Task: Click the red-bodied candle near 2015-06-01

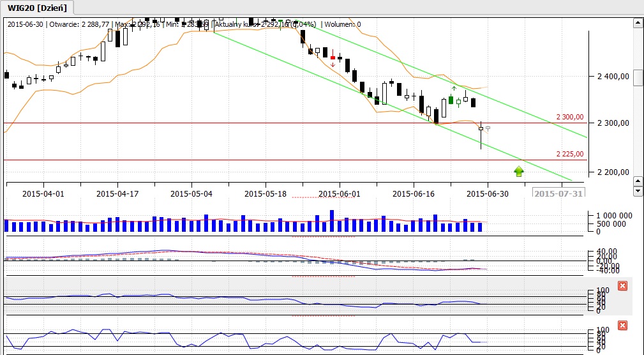Action: pos(333,57)
